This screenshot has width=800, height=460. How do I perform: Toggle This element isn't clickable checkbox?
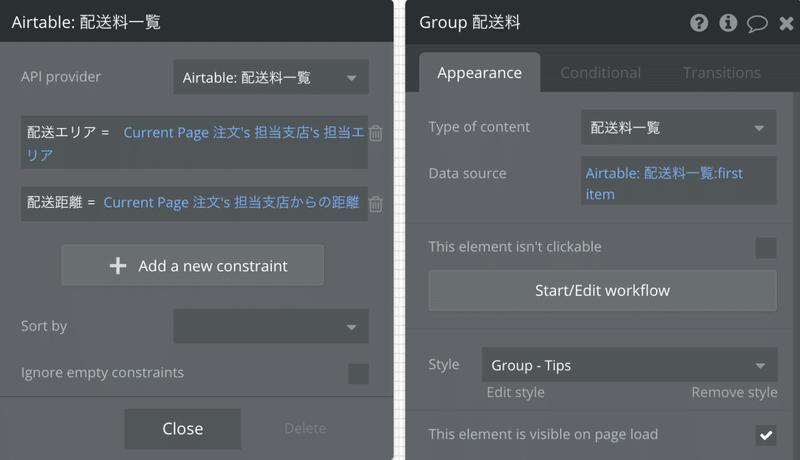coord(766,248)
